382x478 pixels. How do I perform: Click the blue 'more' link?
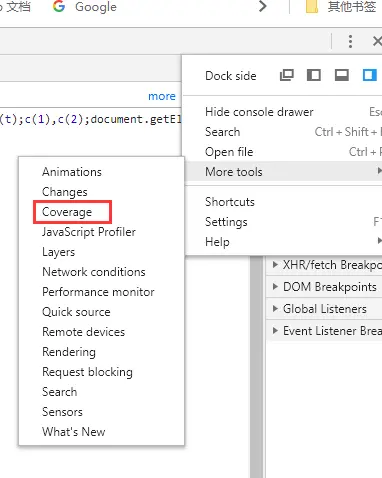coord(162,96)
